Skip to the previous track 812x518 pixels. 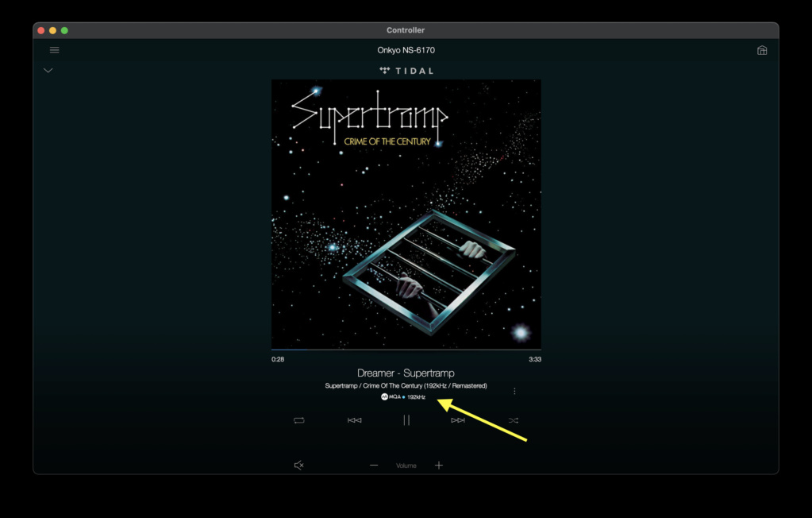click(x=354, y=420)
